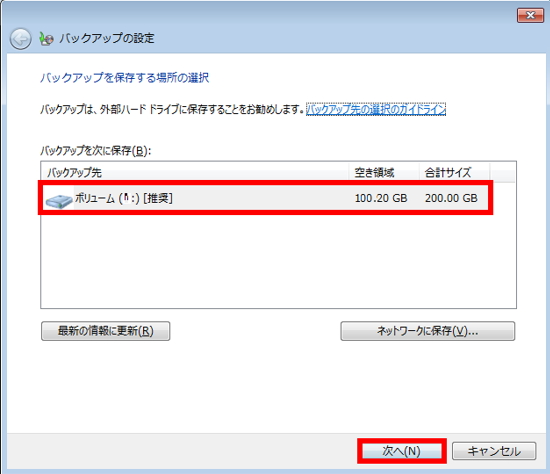
Task: Click the 200.00 GB total size value
Action: click(x=451, y=198)
